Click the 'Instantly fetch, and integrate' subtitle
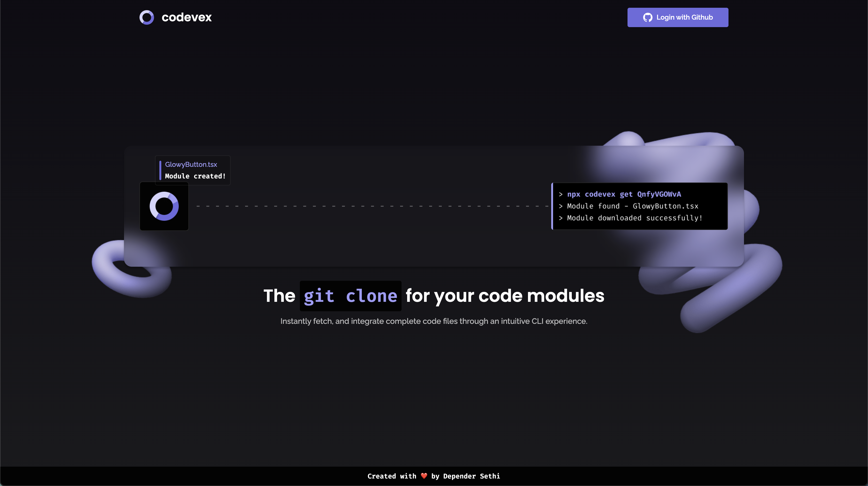 coord(434,321)
